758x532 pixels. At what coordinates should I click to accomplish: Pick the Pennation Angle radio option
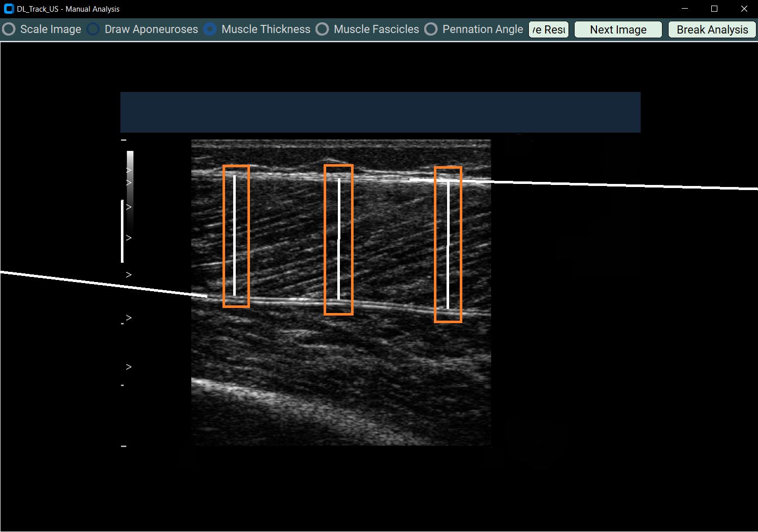(431, 29)
